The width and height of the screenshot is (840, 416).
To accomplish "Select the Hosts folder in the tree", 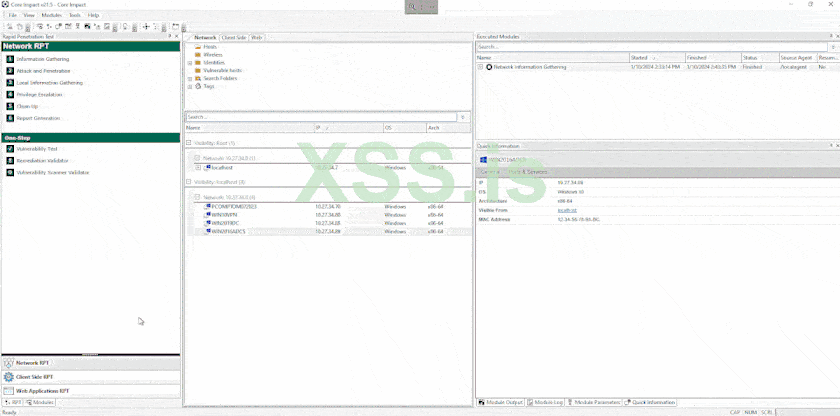I will pos(210,47).
